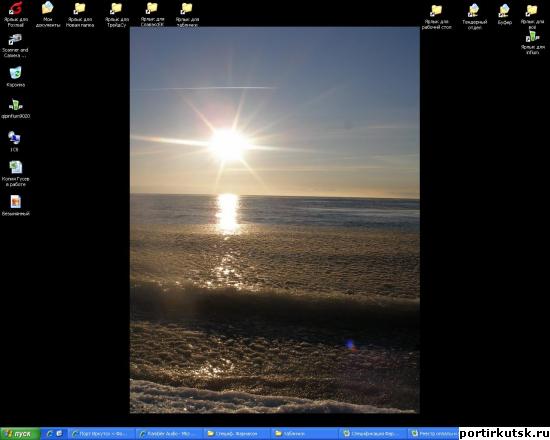This screenshot has width=550, height=440.
Task: Switch to the Специф. folder taskbar window
Action: coord(237,434)
